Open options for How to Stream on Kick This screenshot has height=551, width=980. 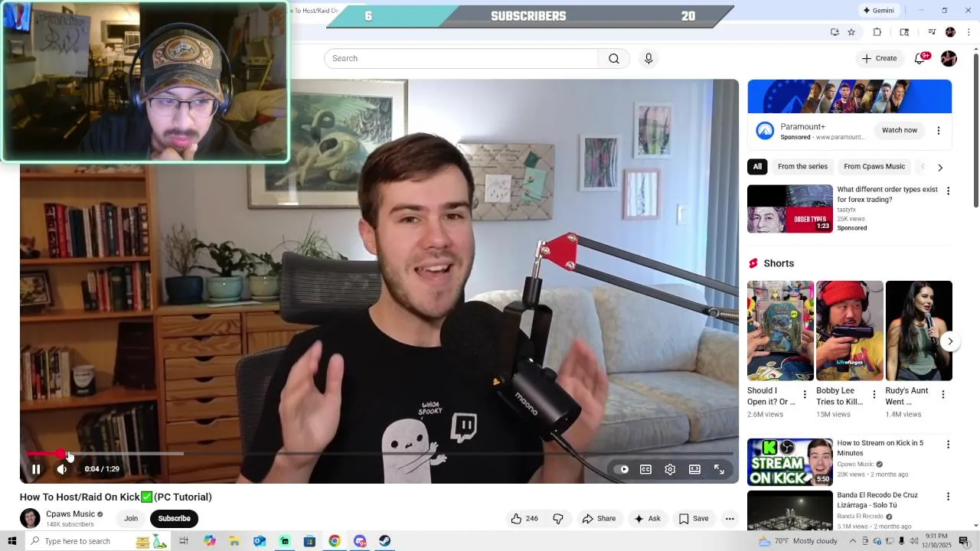coord(948,445)
